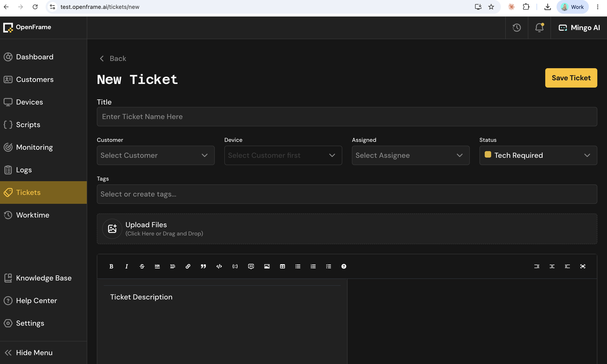The image size is (607, 364).
Task: Open editor help via the question mark icon
Action: click(344, 266)
